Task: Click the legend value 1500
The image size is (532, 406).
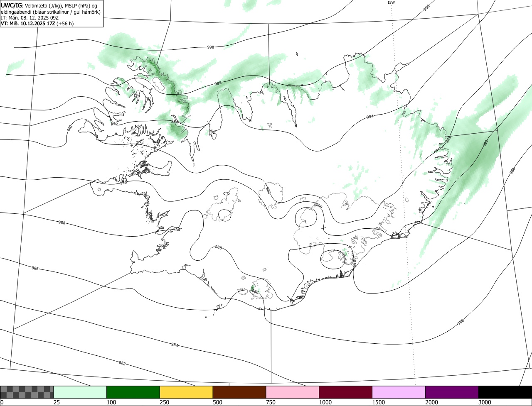Action: (379, 402)
